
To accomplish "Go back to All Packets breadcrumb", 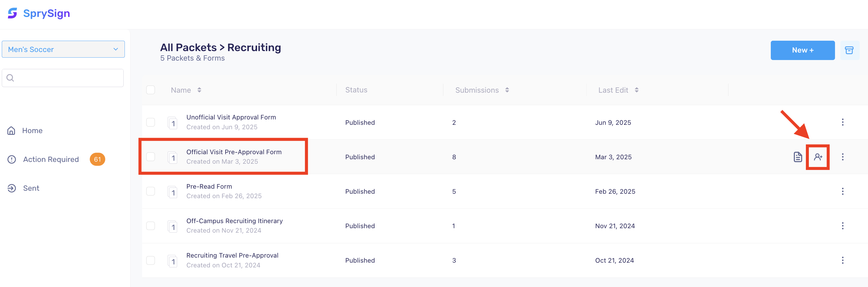I will (188, 48).
